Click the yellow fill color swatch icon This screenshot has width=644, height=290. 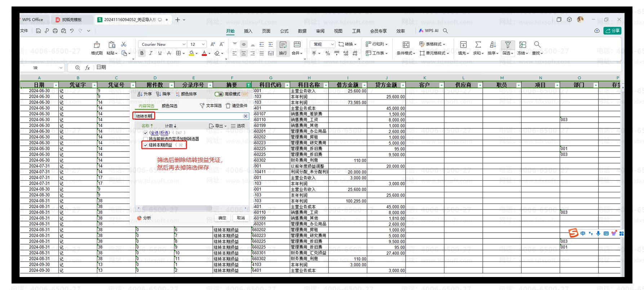[x=191, y=53]
